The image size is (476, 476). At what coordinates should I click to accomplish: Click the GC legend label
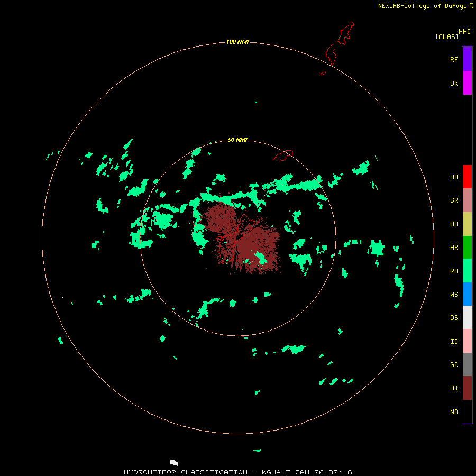pos(454,365)
